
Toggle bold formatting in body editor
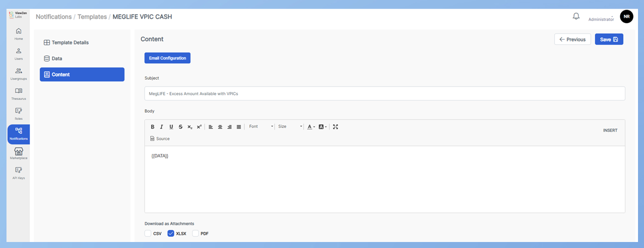click(x=152, y=127)
